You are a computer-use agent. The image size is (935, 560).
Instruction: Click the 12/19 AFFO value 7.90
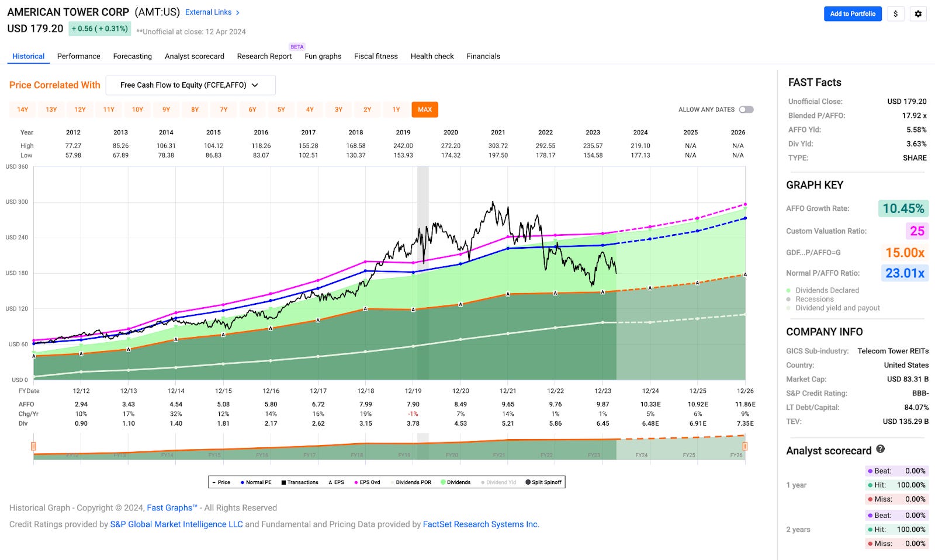pyautogui.click(x=413, y=404)
